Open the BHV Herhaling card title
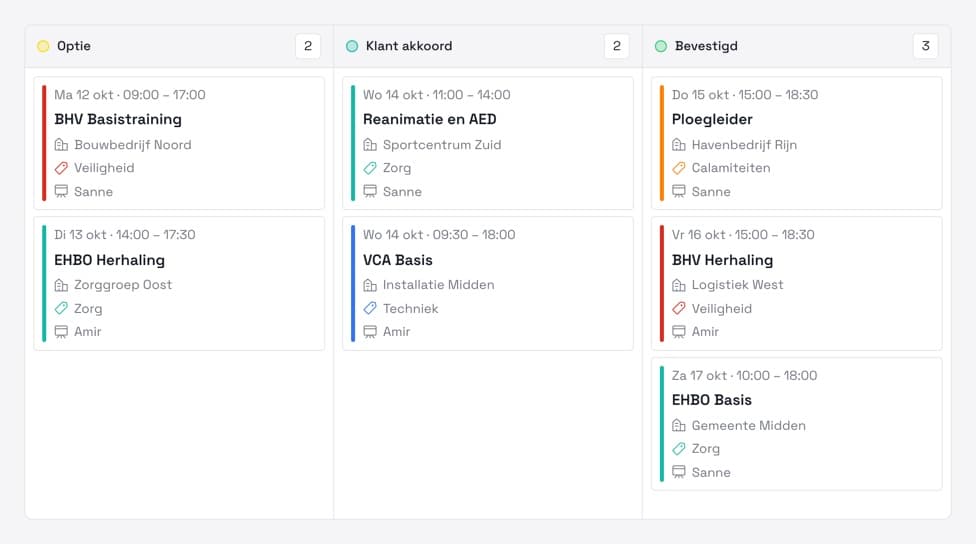This screenshot has width=976, height=544. 722,260
